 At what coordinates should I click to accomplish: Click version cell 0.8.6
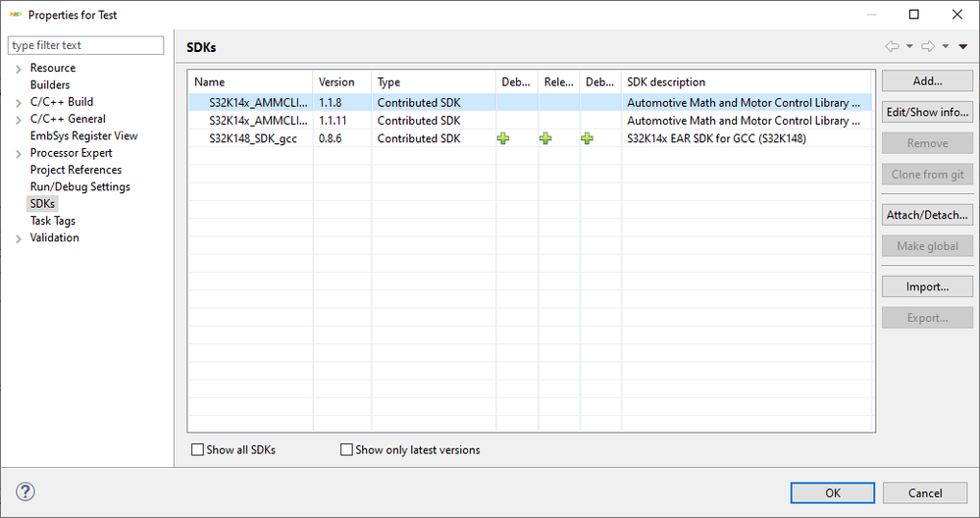pyautogui.click(x=330, y=138)
